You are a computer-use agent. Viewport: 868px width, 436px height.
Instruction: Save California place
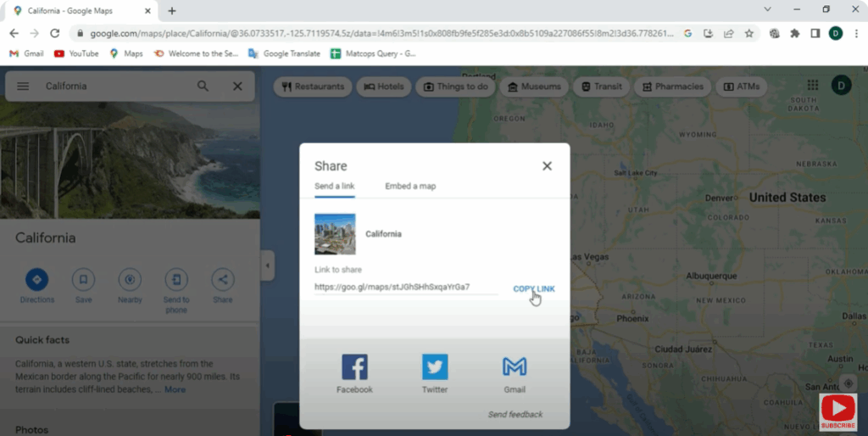(x=84, y=280)
